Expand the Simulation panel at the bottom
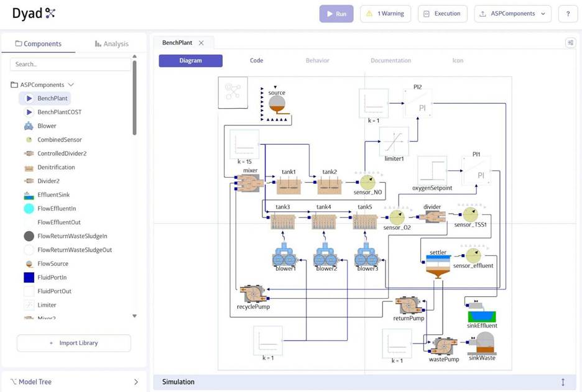 [563, 381]
